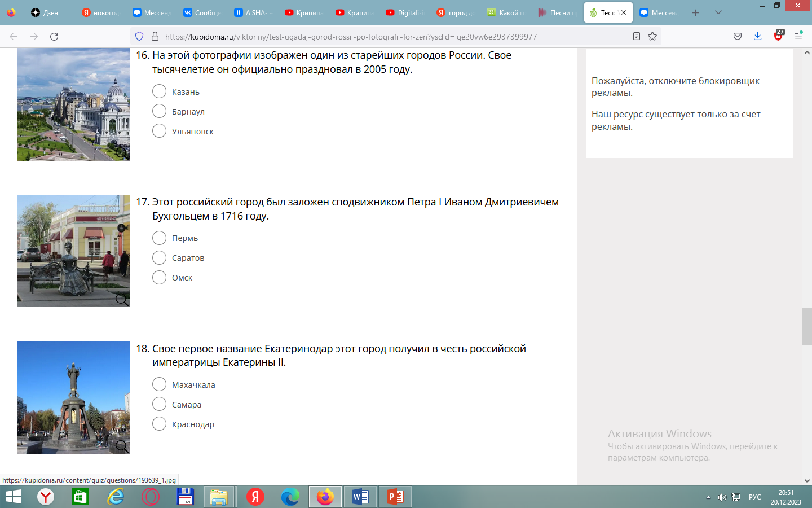Show hidden system tray icons
Image resolution: width=812 pixels, height=508 pixels.
click(708, 497)
